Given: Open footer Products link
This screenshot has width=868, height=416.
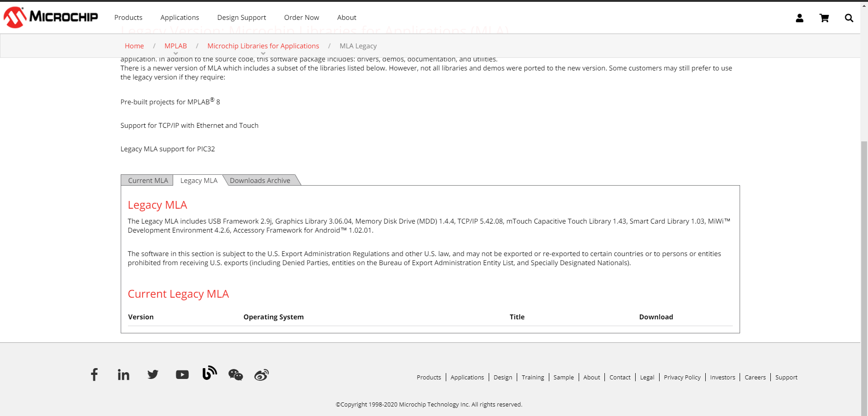Looking at the screenshot, I should coord(429,377).
